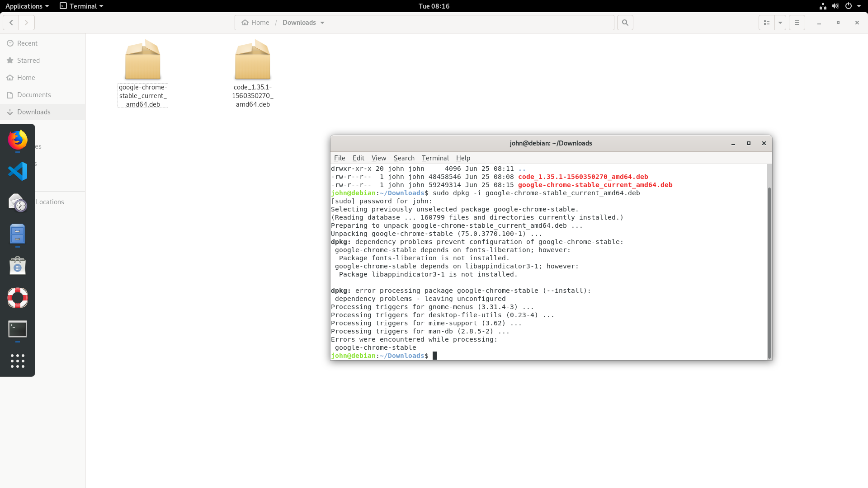Open Recent in Files sidebar

pyautogui.click(x=42, y=43)
